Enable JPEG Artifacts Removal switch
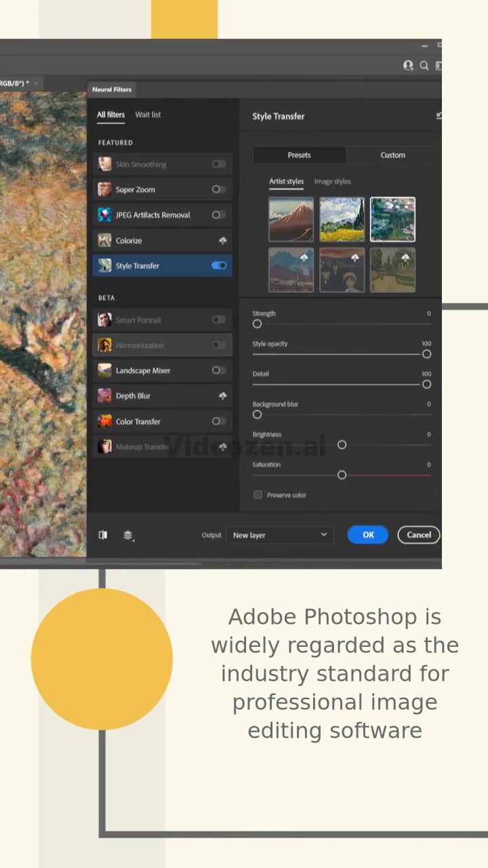The image size is (488, 868). click(219, 215)
